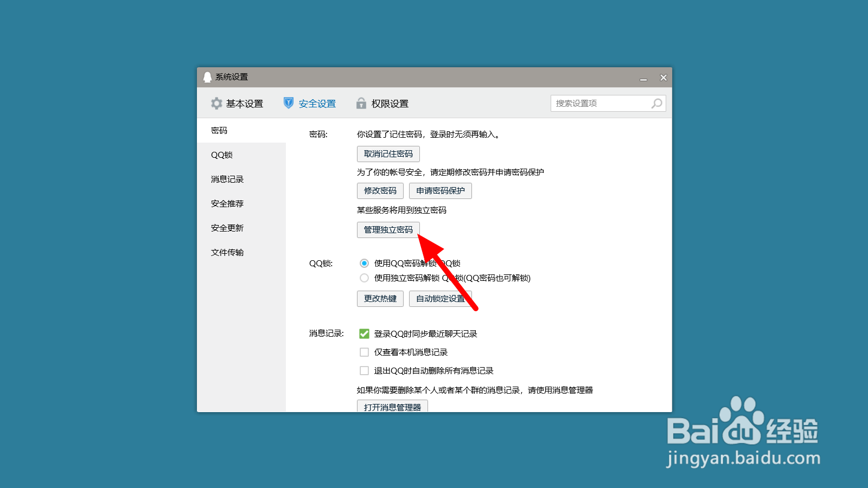Click the 为了你的帐号安全 reminder text
The height and width of the screenshot is (488, 868).
[450, 172]
